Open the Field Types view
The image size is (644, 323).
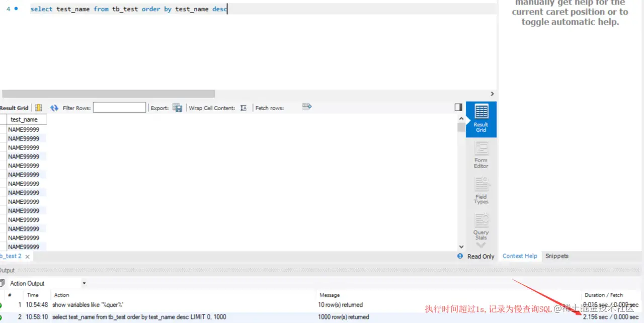click(481, 191)
